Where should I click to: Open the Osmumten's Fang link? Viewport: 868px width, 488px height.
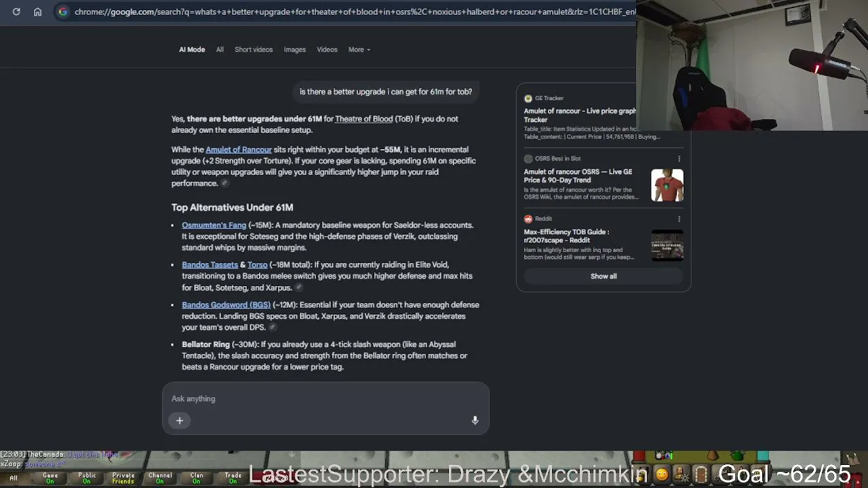point(214,225)
